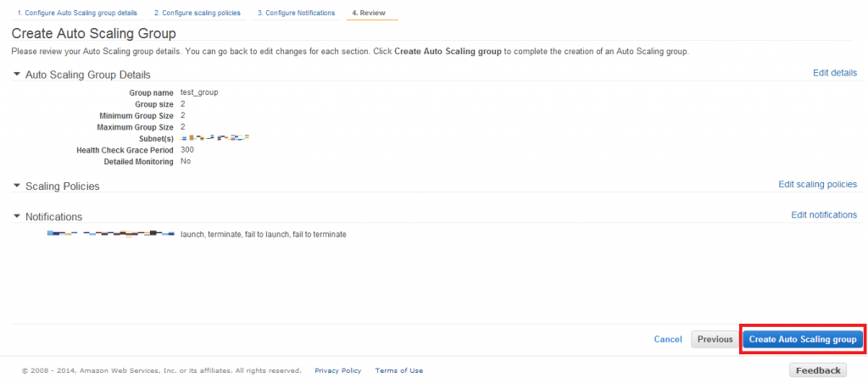
Task: Open the Feedback button
Action: [x=818, y=370]
